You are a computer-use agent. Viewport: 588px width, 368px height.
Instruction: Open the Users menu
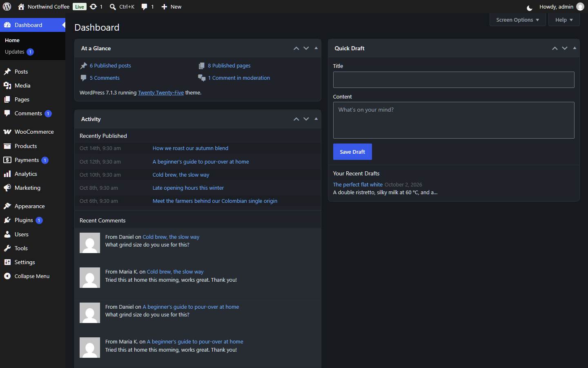click(x=33, y=234)
